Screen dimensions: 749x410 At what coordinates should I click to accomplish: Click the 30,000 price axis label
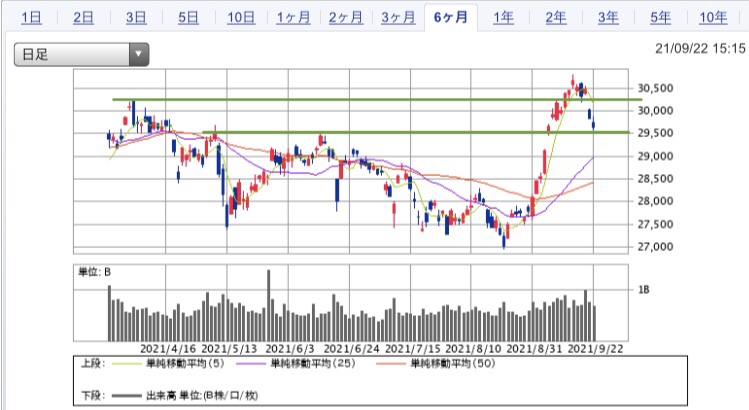click(x=655, y=110)
